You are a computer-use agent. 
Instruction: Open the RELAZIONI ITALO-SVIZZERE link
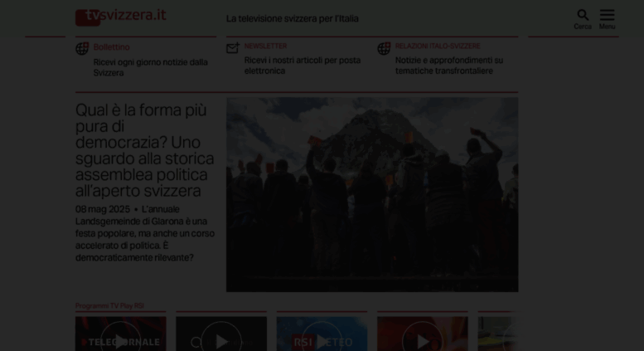pos(438,46)
